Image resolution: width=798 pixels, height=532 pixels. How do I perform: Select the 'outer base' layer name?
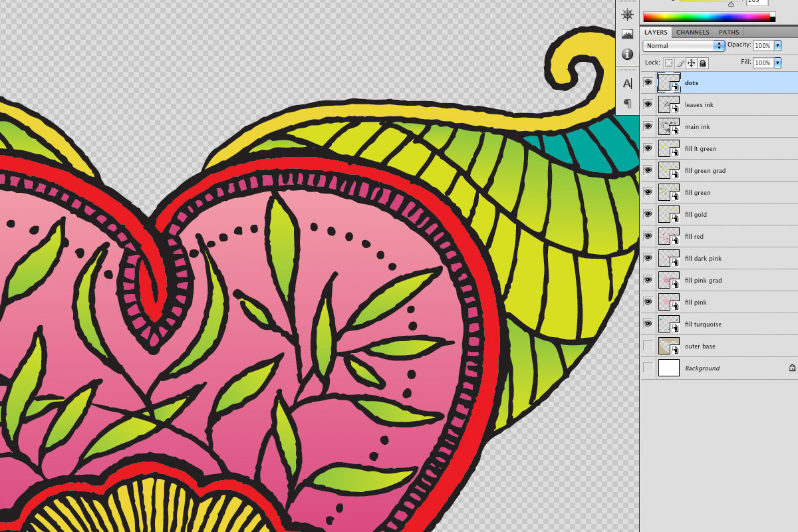coord(700,346)
